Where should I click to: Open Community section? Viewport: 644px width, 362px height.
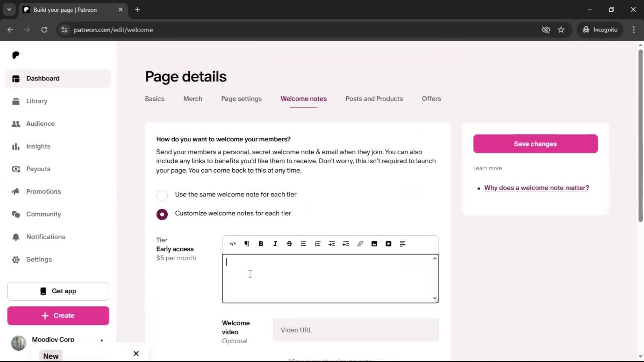(58, 214)
